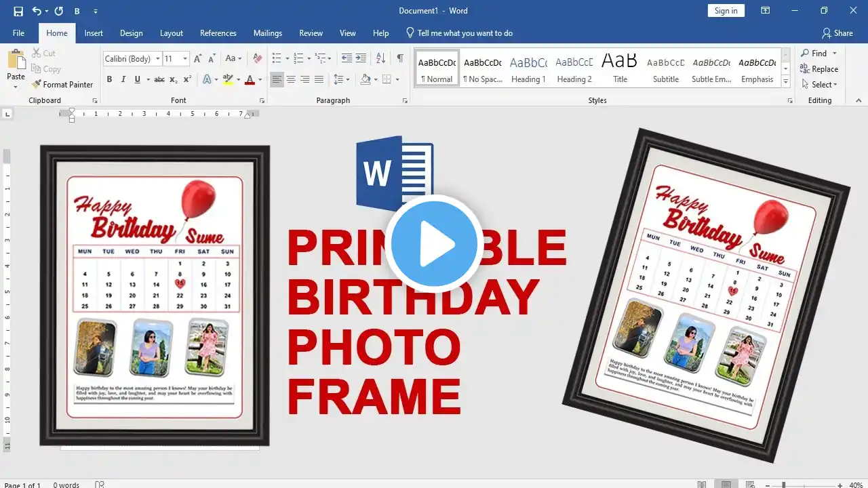Screen dimensions: 868x488
Task: Apply bulleted list formatting
Action: [x=277, y=59]
